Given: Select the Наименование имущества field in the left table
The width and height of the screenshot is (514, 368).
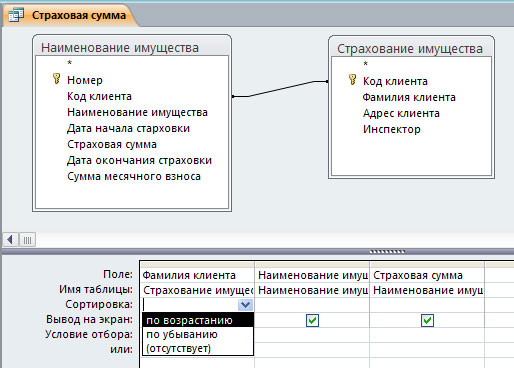Looking at the screenshot, I should click(x=137, y=112).
